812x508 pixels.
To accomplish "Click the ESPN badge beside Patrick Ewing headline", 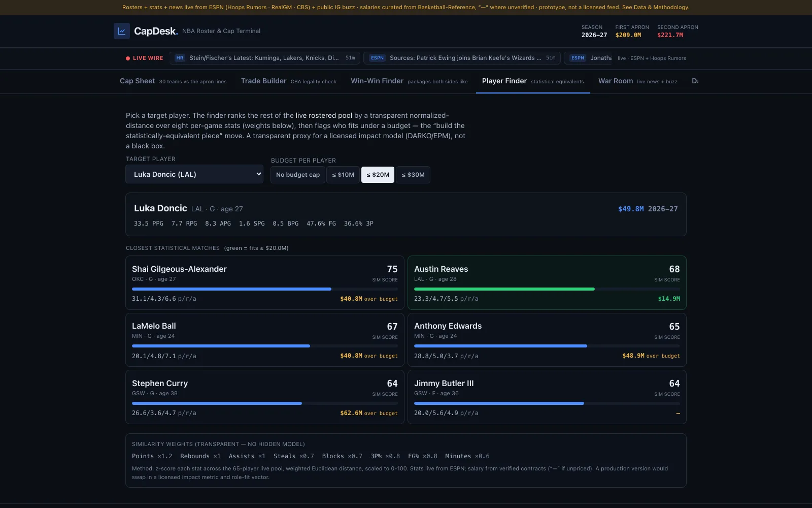I will (377, 58).
